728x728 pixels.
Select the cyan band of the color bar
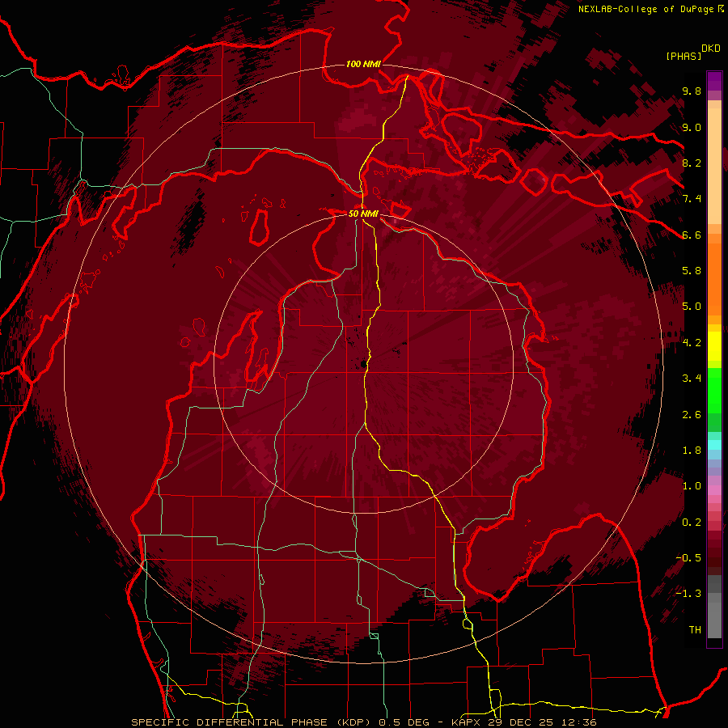[x=714, y=445]
